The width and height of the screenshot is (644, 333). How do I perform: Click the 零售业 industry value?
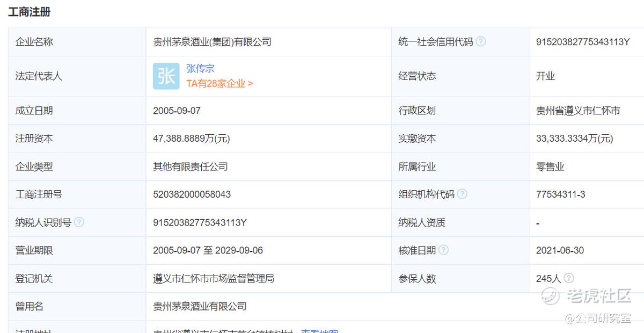point(550,166)
